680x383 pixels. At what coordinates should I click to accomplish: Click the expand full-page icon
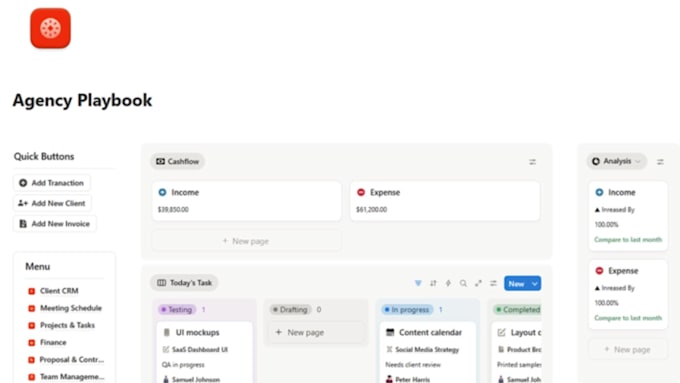[478, 283]
